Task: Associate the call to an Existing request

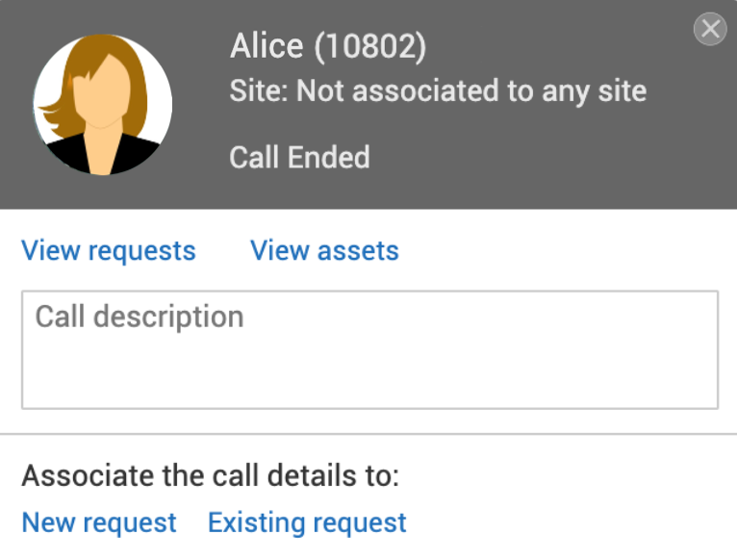Action: point(307,522)
